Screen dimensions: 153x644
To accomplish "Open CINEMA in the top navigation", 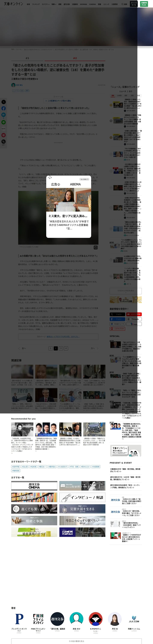I will pos(92,4).
